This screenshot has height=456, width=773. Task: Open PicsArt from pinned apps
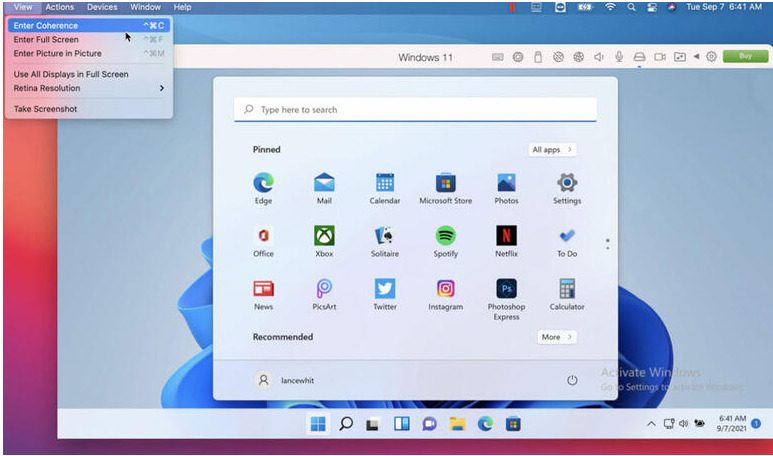(324, 289)
